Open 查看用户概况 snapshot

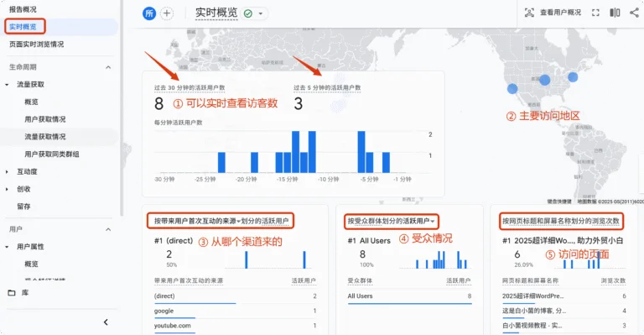[553, 13]
